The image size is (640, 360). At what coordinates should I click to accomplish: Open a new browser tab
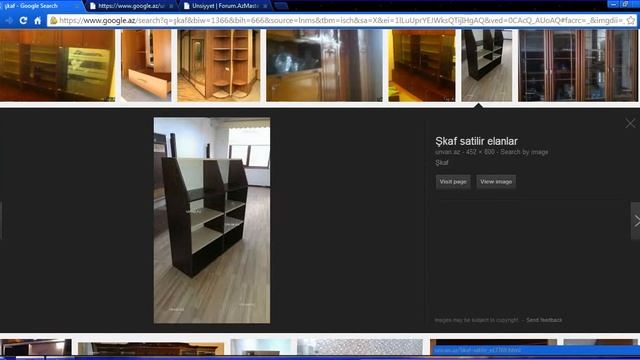coord(281,6)
